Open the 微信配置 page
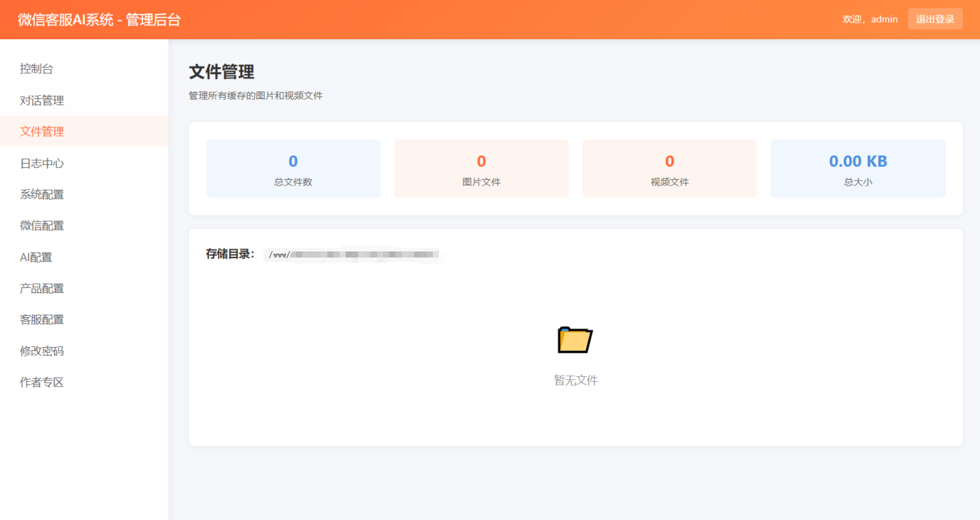This screenshot has width=980, height=520. (42, 225)
